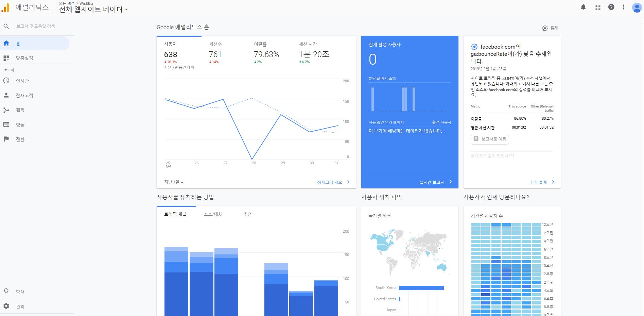Click arrow next to 추가 통계

pyautogui.click(x=553, y=182)
